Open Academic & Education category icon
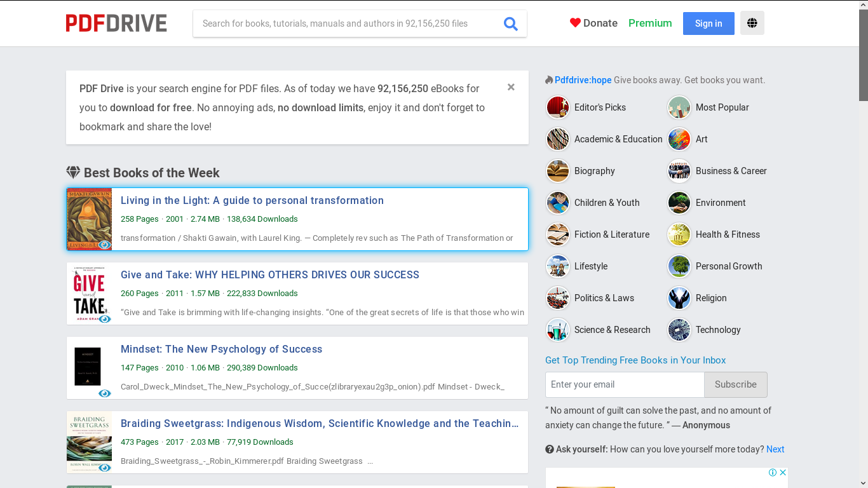The height and width of the screenshot is (488, 868). coord(558,139)
